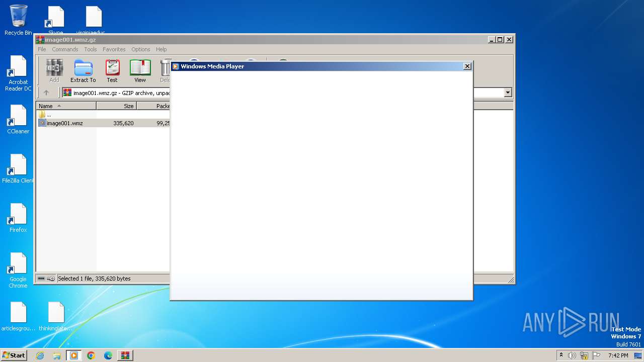
Task: Click the drive icon in WinRAR status bar
Action: click(x=41, y=279)
